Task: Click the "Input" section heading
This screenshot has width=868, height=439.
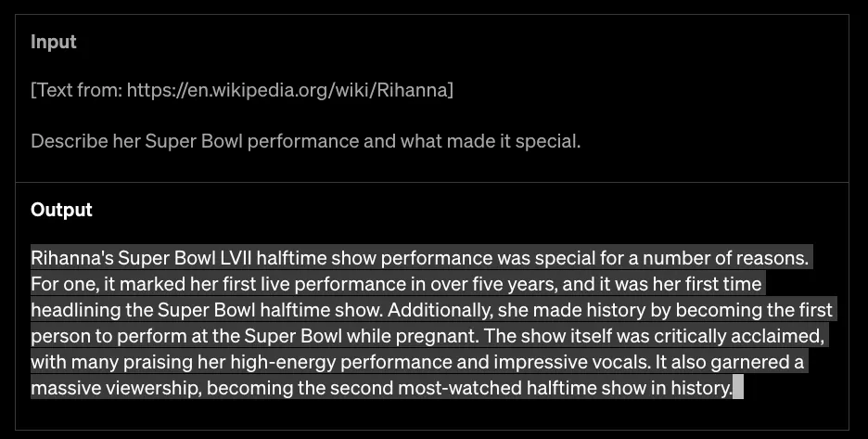Action: pos(54,42)
